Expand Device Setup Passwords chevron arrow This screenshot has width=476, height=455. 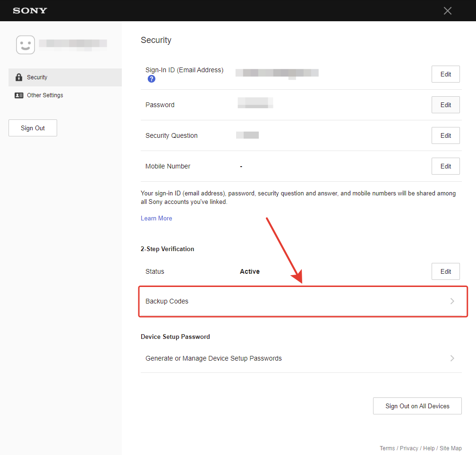[452, 358]
